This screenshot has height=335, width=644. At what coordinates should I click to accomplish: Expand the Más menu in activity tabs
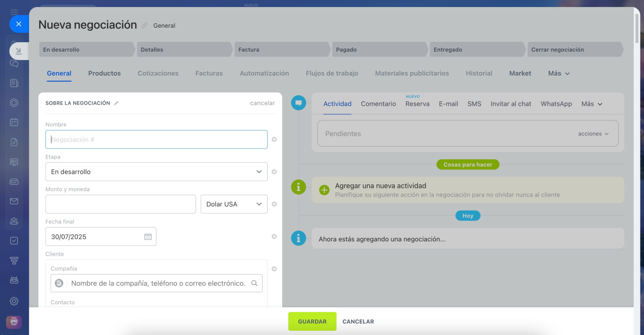pos(592,104)
